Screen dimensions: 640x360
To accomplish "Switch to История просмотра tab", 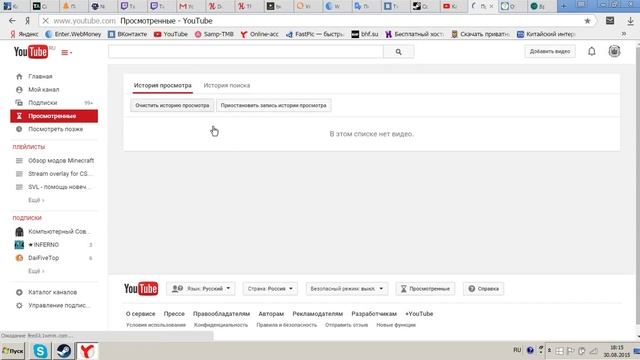I will coord(162,85).
